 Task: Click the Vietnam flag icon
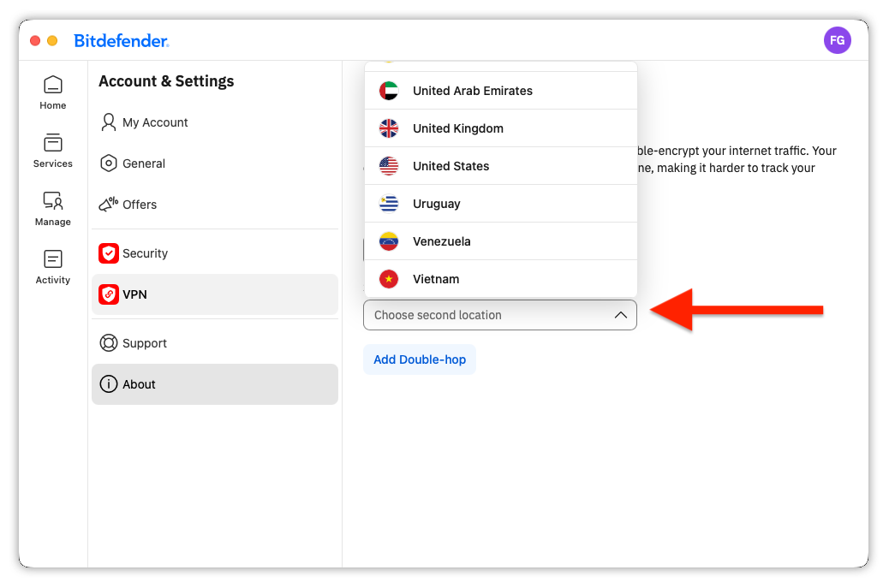[x=388, y=279]
